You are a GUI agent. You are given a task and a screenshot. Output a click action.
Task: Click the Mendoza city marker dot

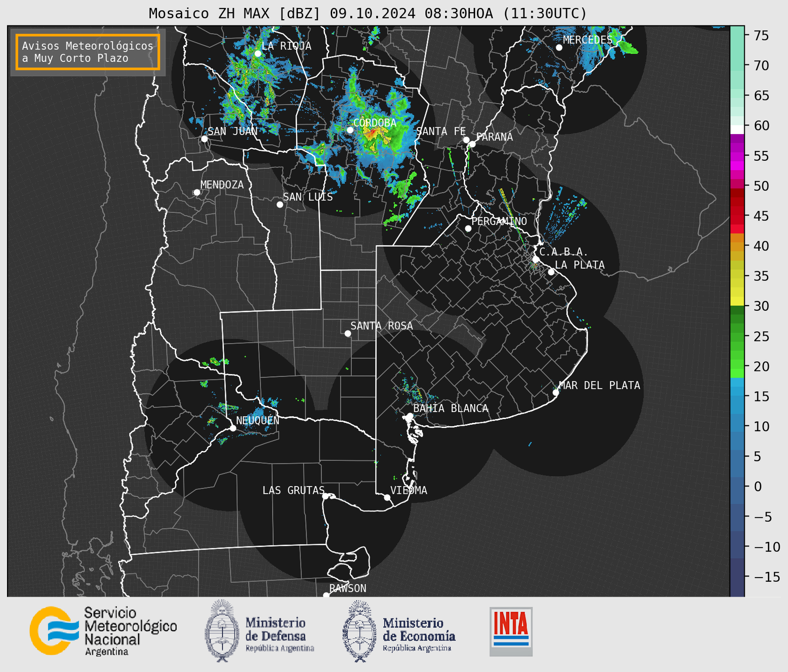tap(197, 193)
